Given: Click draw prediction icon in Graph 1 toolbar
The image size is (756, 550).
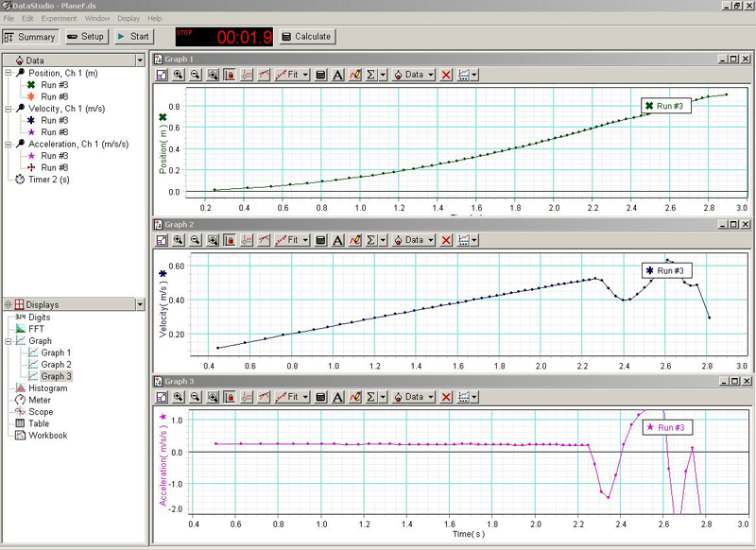Looking at the screenshot, I should 356,75.
